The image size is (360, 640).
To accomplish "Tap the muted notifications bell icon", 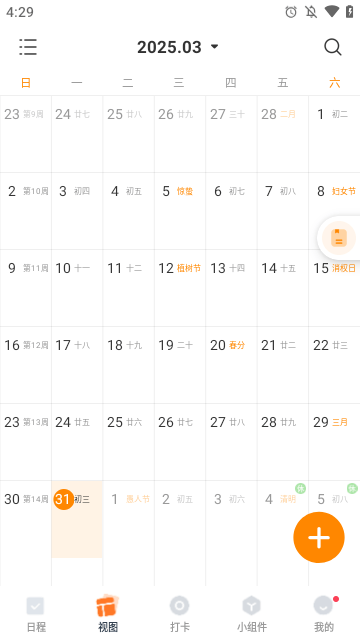I will (311, 12).
